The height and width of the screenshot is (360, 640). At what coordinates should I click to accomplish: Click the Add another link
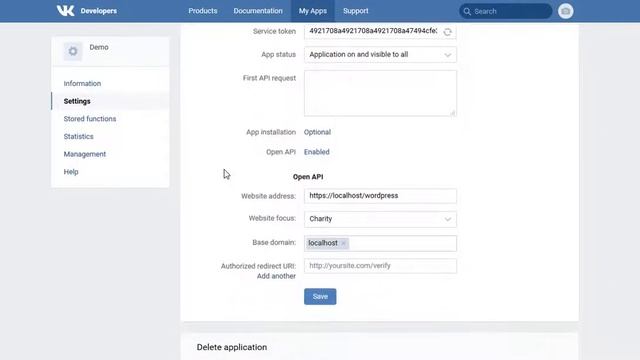pos(276,276)
